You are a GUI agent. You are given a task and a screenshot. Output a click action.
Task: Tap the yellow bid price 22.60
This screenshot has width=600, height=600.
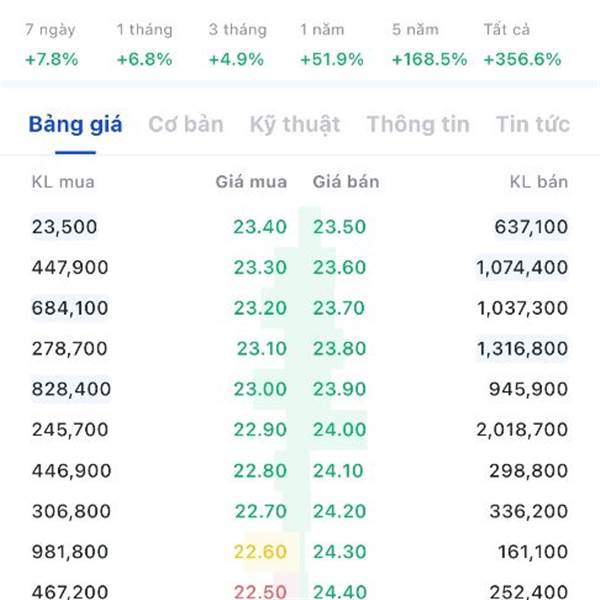click(x=260, y=552)
